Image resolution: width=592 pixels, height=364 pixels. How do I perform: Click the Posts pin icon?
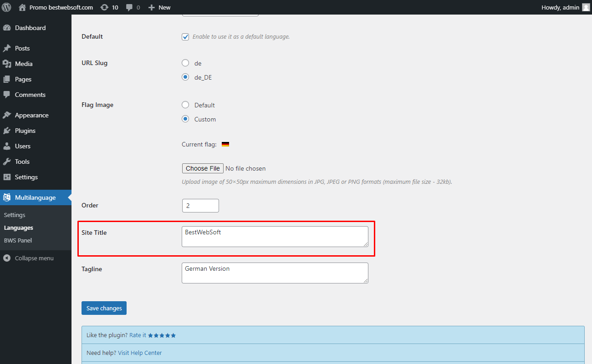click(7, 48)
